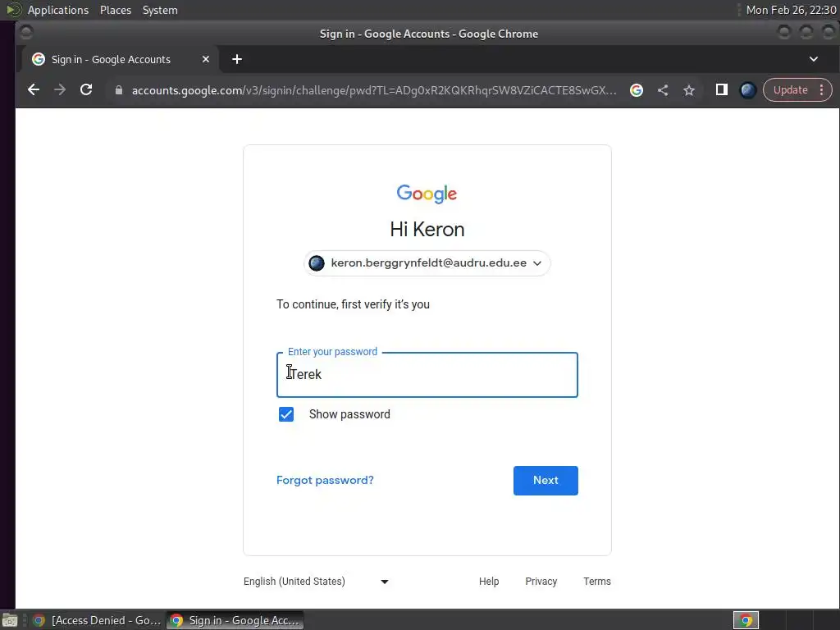Open the English (United States) language dropdown

[316, 582]
